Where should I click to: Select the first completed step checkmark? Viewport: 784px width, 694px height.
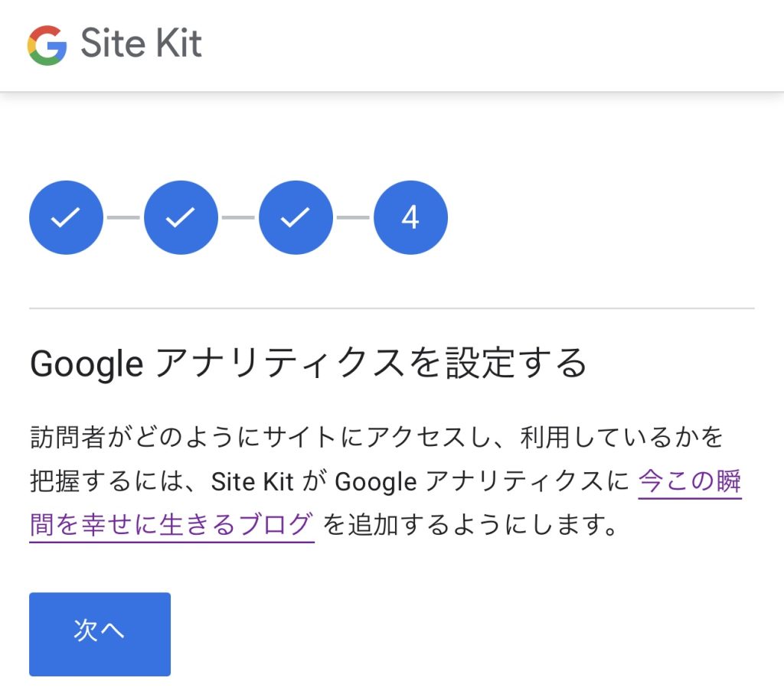(x=66, y=217)
